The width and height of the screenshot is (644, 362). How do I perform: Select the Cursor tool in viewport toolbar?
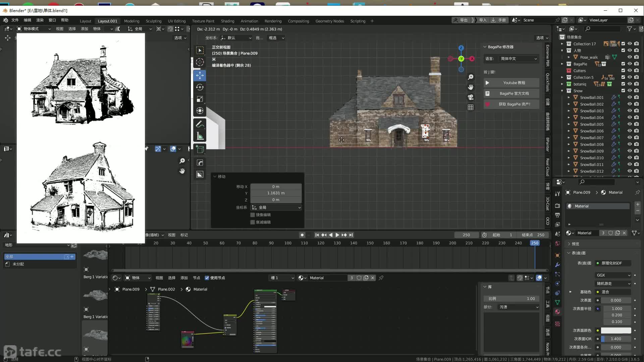[200, 62]
